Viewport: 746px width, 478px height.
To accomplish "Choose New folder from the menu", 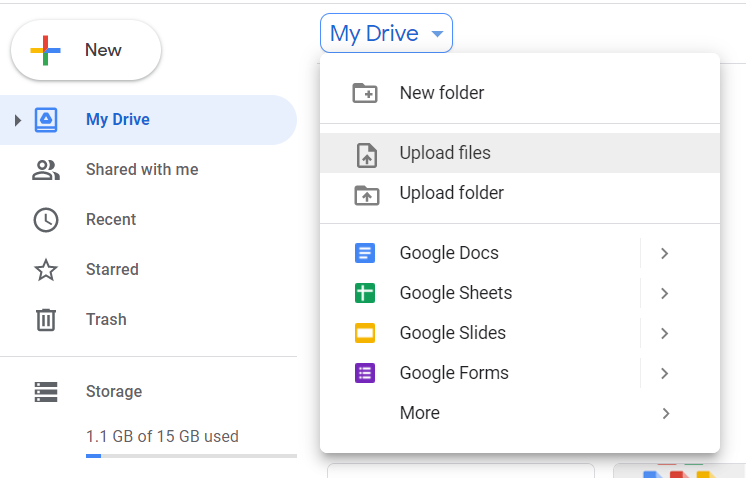I will pos(520,93).
